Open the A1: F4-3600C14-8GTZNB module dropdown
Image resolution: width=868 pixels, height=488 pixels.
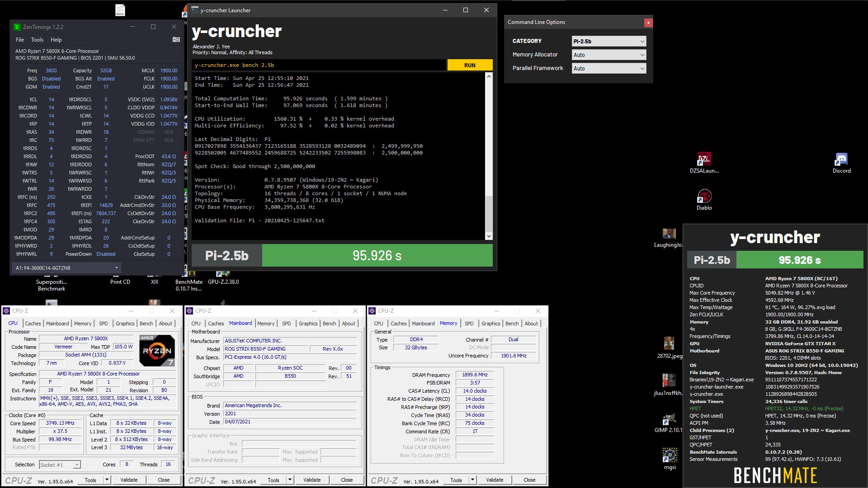click(x=67, y=268)
